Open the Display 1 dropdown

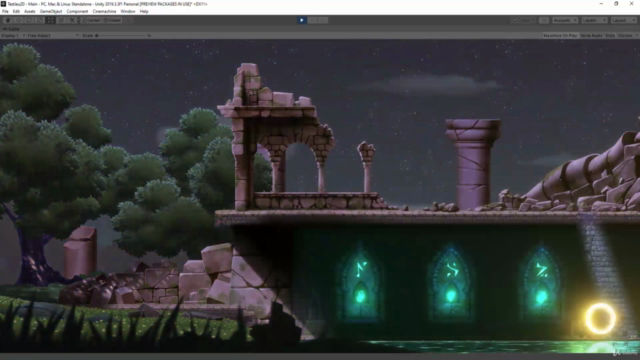[x=13, y=36]
